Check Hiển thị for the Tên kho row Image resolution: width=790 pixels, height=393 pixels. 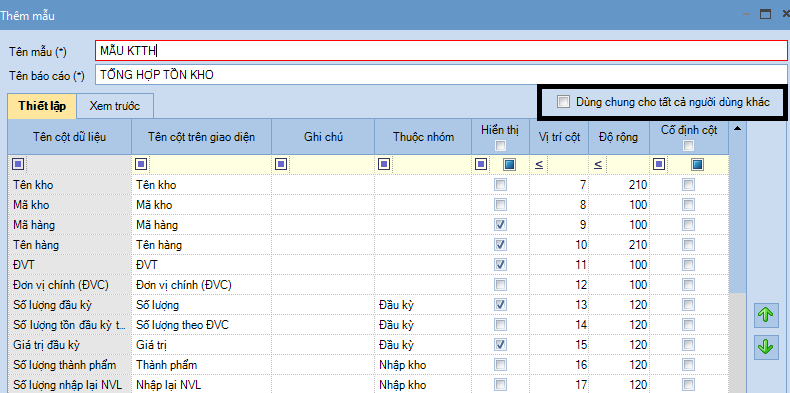500,185
